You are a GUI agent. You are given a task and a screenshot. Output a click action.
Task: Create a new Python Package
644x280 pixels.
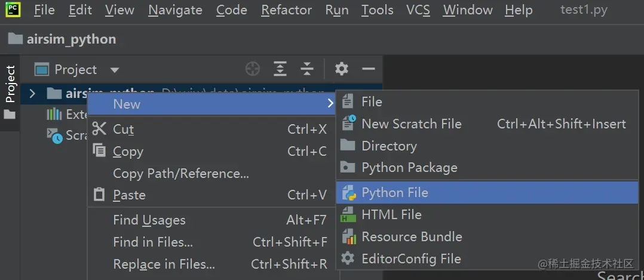click(409, 168)
